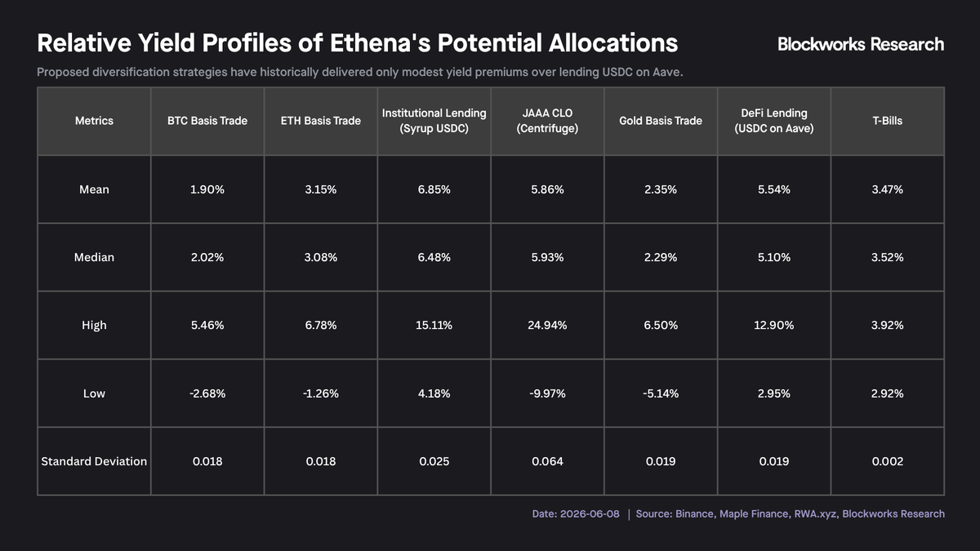
Task: Select the Metrics column header
Action: 94,121
